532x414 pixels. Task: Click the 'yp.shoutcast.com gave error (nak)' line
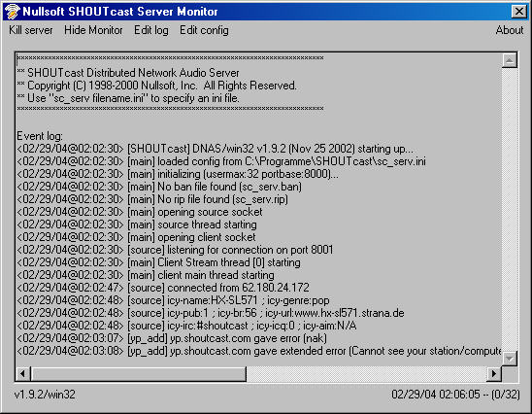coord(172,338)
